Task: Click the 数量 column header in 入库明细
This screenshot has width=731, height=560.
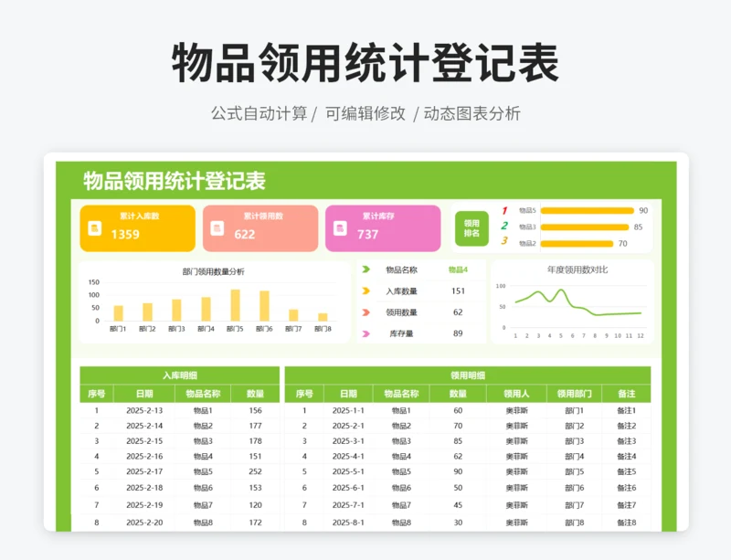Action: click(x=255, y=394)
